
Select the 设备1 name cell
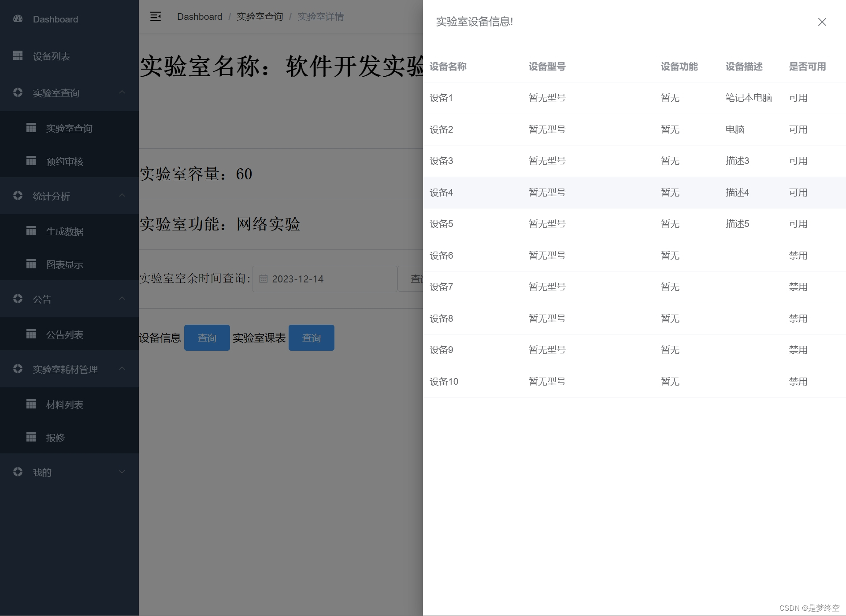[x=442, y=98]
